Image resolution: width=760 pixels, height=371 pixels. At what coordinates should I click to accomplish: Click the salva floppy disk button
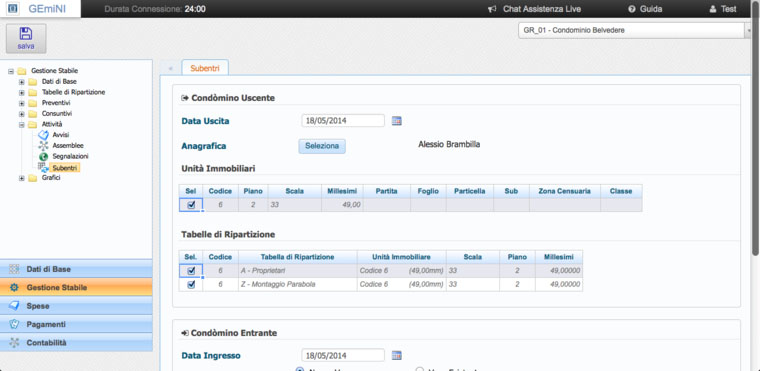point(26,38)
